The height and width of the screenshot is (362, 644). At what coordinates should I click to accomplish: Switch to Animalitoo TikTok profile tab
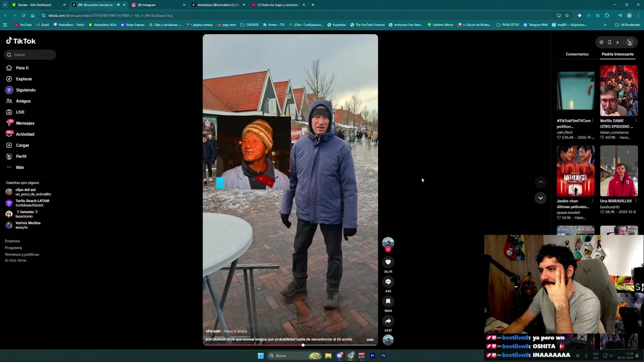[217, 5]
